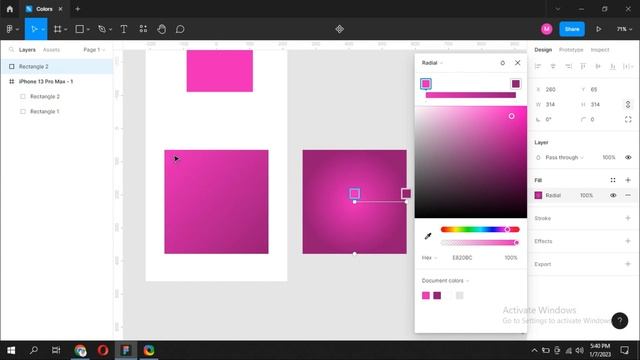Viewport: 640px width, 360px height.
Task: Click the Present play icon
Action: point(598,29)
